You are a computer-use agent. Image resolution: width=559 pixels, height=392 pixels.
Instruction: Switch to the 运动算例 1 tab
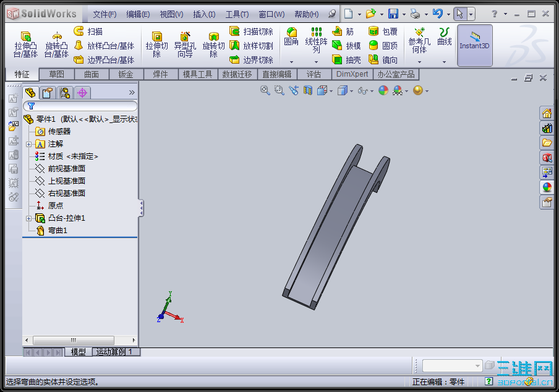tap(116, 352)
